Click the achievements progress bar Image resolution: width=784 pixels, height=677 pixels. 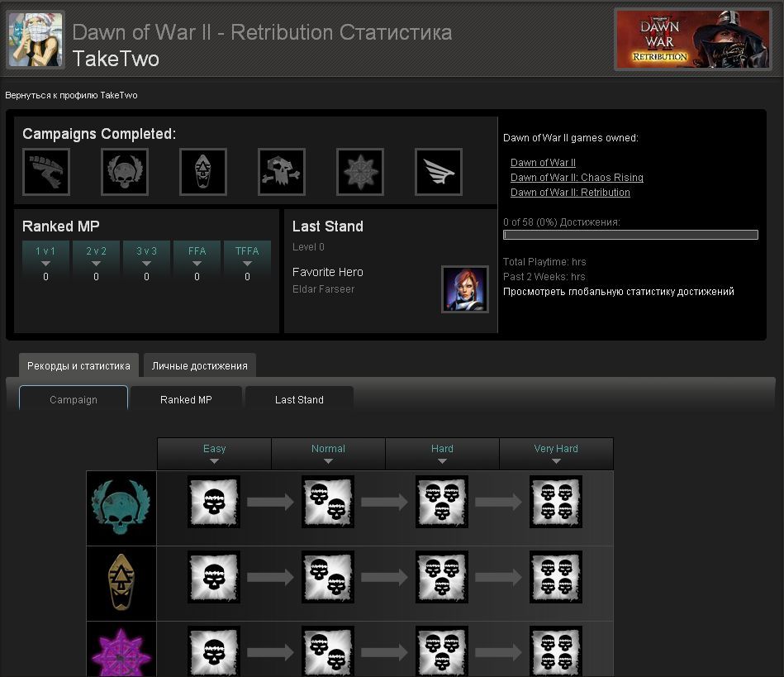[x=630, y=235]
